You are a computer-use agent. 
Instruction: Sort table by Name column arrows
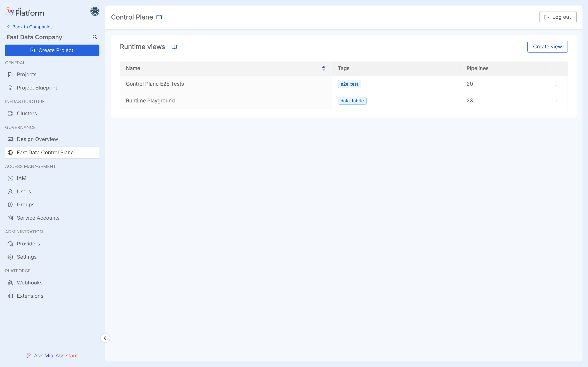click(324, 68)
